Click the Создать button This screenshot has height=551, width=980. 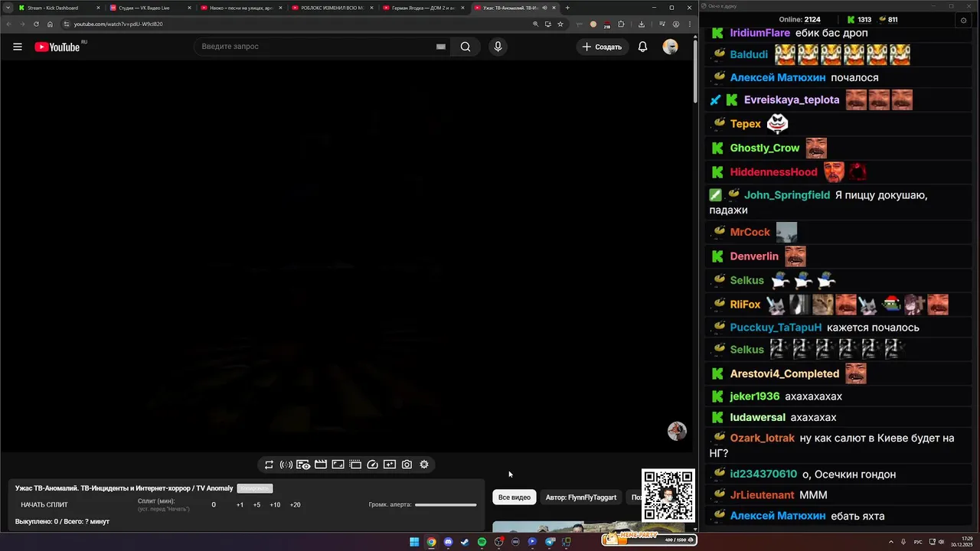coord(603,47)
